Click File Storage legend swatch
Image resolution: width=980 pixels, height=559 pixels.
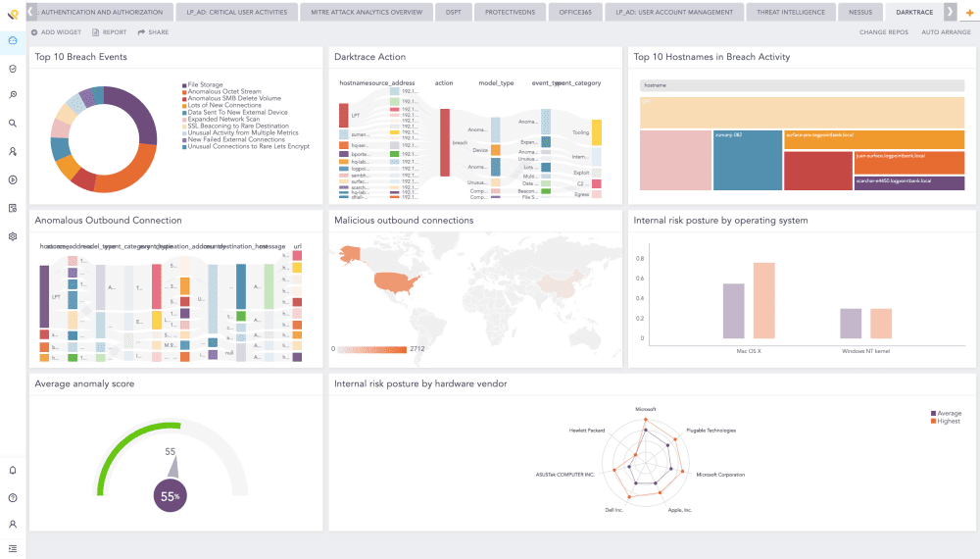[184, 85]
